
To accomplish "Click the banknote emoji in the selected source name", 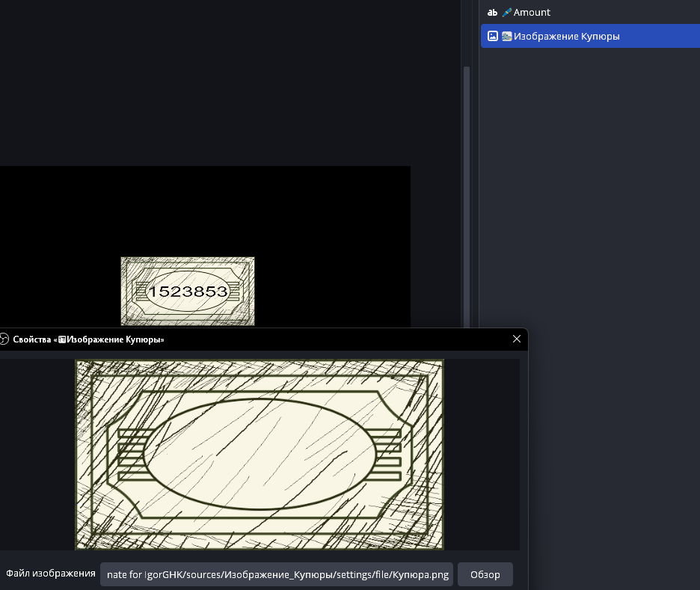I will 506,36.
